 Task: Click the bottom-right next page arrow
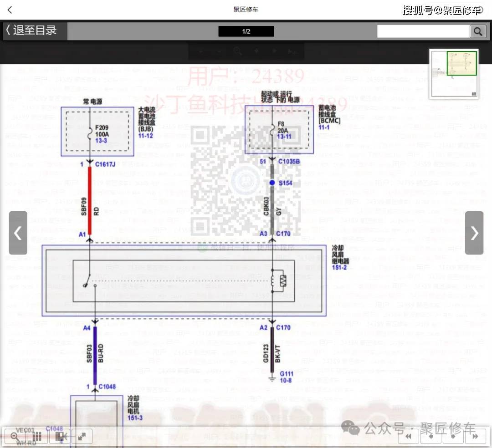pyautogui.click(x=453, y=436)
